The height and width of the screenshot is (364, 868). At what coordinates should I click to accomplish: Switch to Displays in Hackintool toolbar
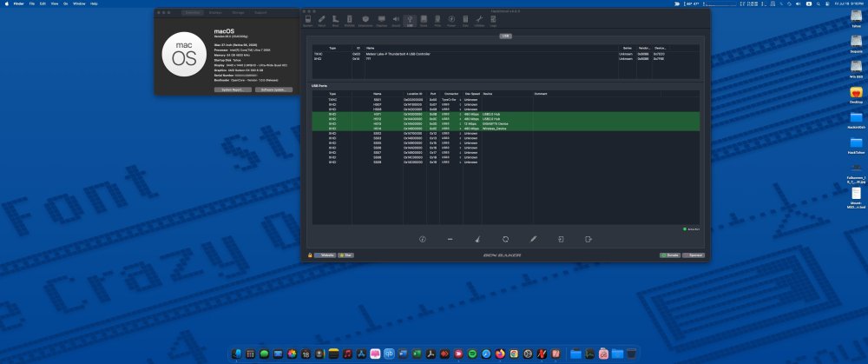coord(381,21)
